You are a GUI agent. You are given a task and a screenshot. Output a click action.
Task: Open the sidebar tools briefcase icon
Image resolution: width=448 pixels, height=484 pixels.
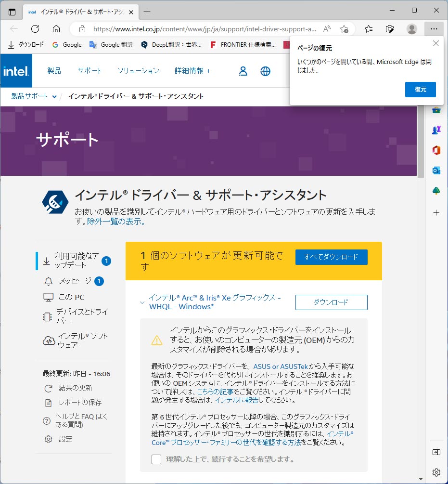tap(436, 110)
